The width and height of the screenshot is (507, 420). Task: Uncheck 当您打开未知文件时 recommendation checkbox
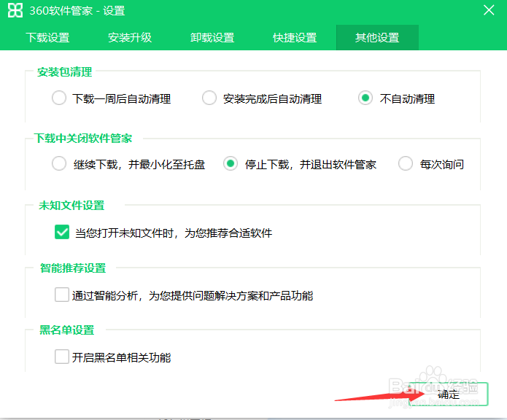pos(62,232)
